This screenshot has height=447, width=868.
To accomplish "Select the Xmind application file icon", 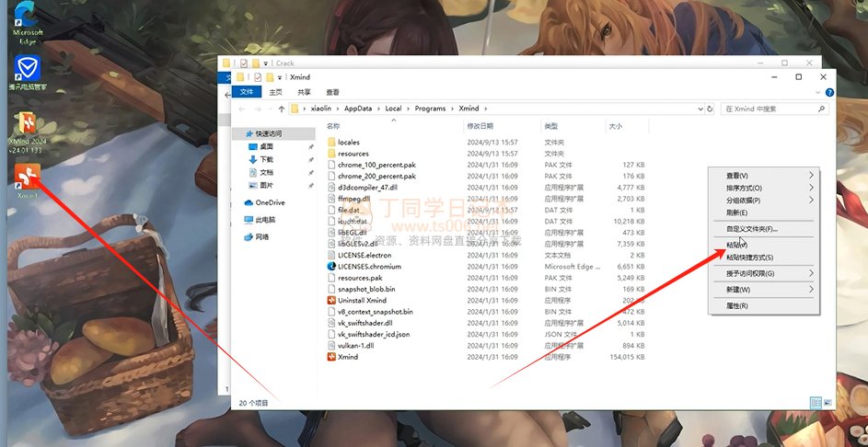I will pos(331,357).
